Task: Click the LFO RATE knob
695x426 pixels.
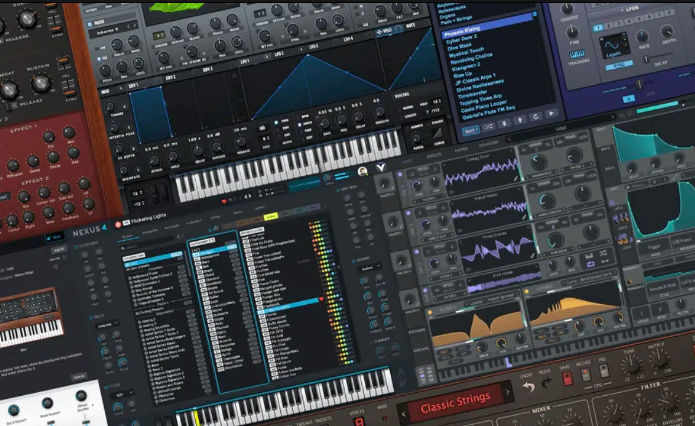Action: (642, 36)
